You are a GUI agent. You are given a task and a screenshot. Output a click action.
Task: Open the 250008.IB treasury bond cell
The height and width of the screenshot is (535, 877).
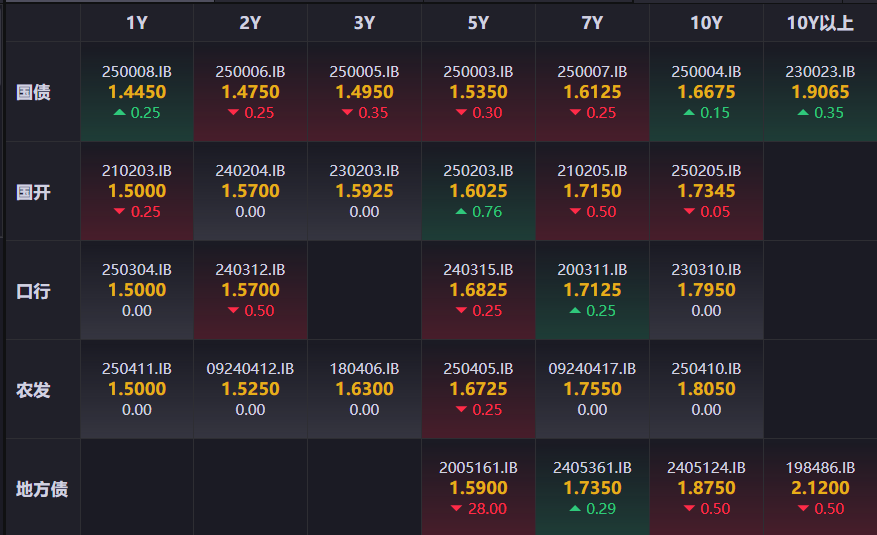[137, 92]
